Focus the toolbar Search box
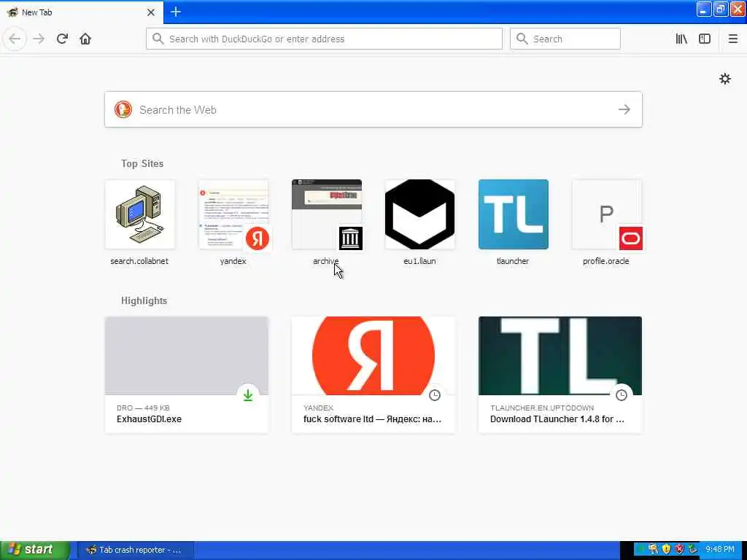The height and width of the screenshot is (560, 747). point(565,39)
